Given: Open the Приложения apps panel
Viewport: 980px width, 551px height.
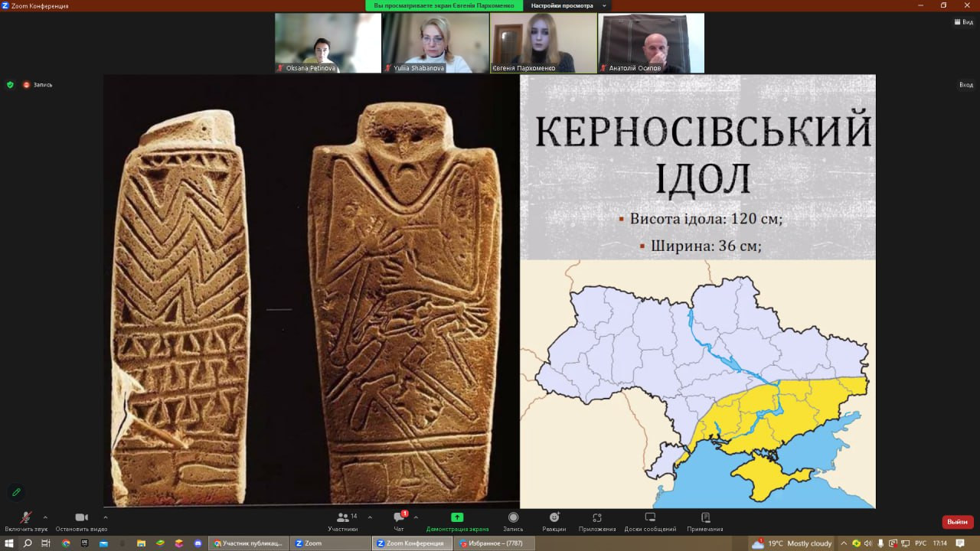Looking at the screenshot, I should 597,522.
